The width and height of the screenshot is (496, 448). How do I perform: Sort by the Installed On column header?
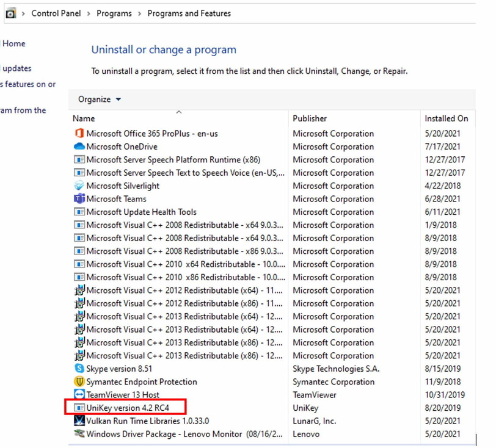447,118
